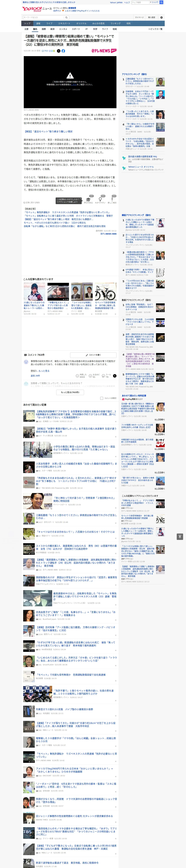Viewport: 186px width, 868px height.
Task: Click top banner 難病など困難を抱える子どもたち link
Action: (x=49, y=2)
